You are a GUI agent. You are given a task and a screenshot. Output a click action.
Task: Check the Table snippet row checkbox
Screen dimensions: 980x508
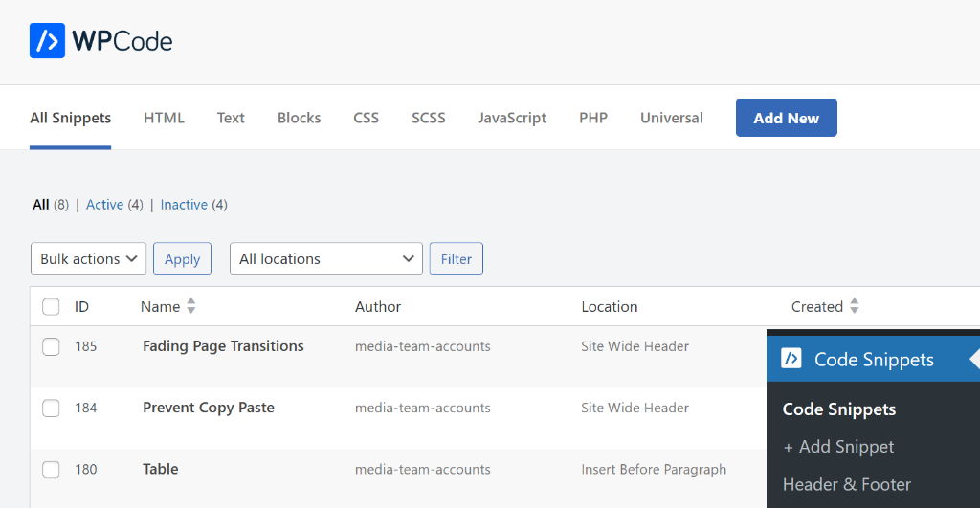(x=51, y=470)
